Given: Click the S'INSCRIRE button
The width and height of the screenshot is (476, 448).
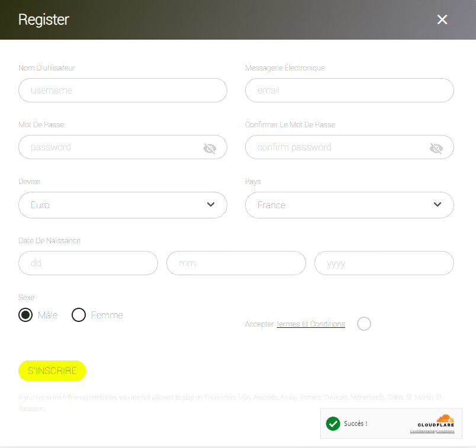Looking at the screenshot, I should [x=52, y=370].
